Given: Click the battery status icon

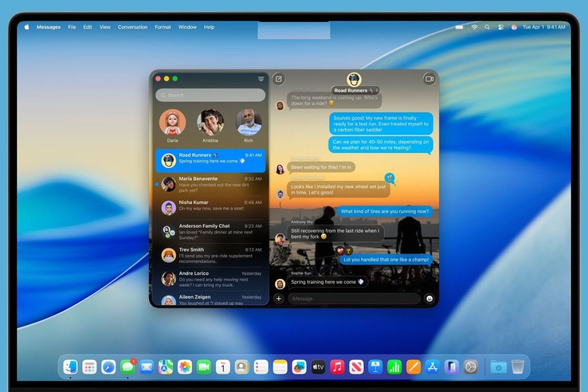Looking at the screenshot, I should pos(459,27).
